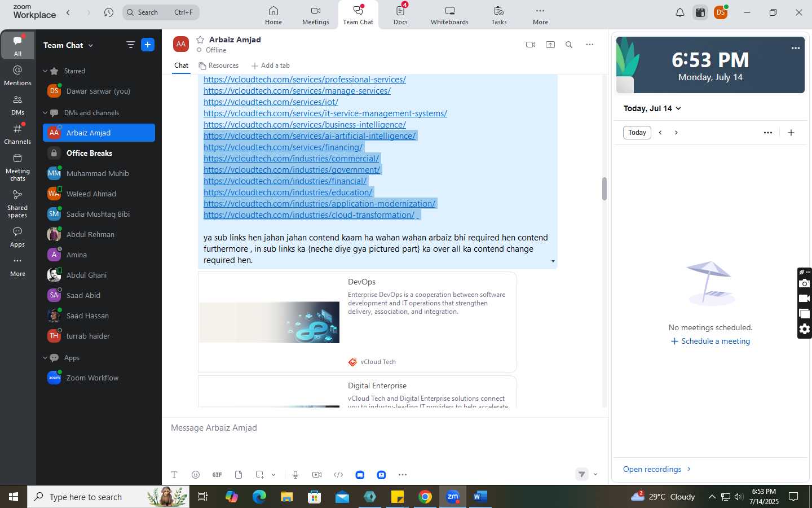
Task: Collapse the Starred section
Action: point(45,71)
